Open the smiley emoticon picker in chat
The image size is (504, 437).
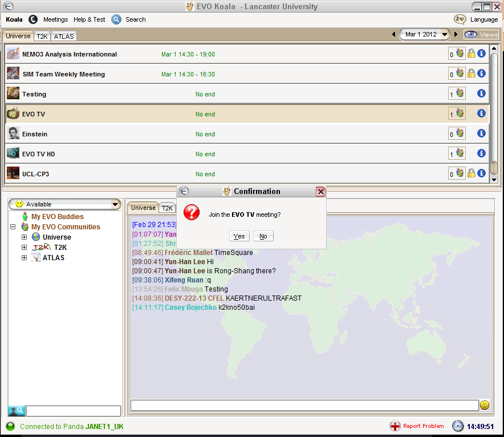coord(485,405)
